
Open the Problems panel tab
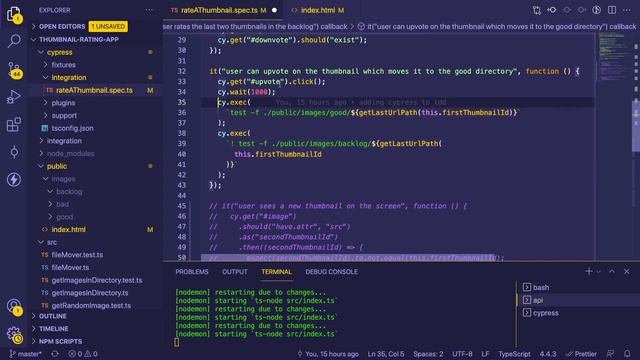pyautogui.click(x=192, y=272)
